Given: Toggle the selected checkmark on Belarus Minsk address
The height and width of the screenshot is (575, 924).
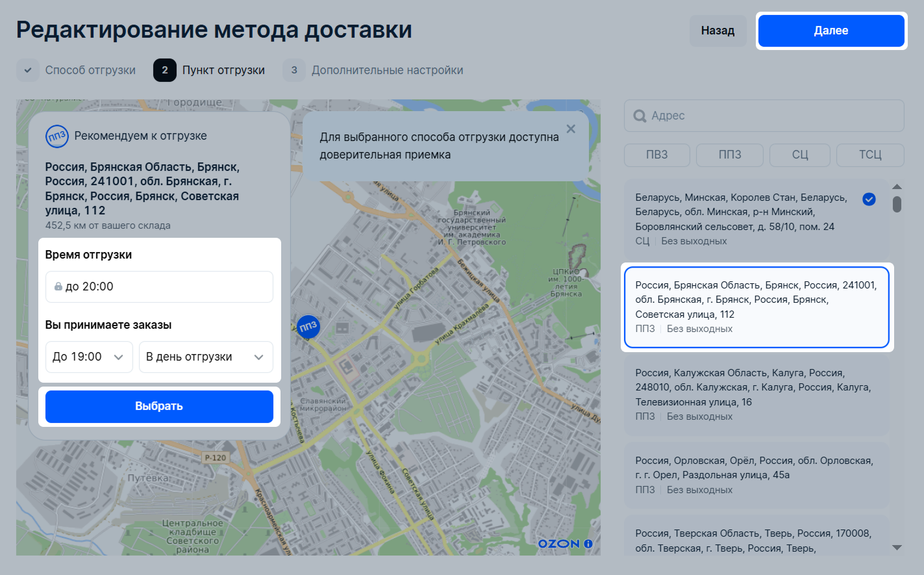Looking at the screenshot, I should (869, 199).
